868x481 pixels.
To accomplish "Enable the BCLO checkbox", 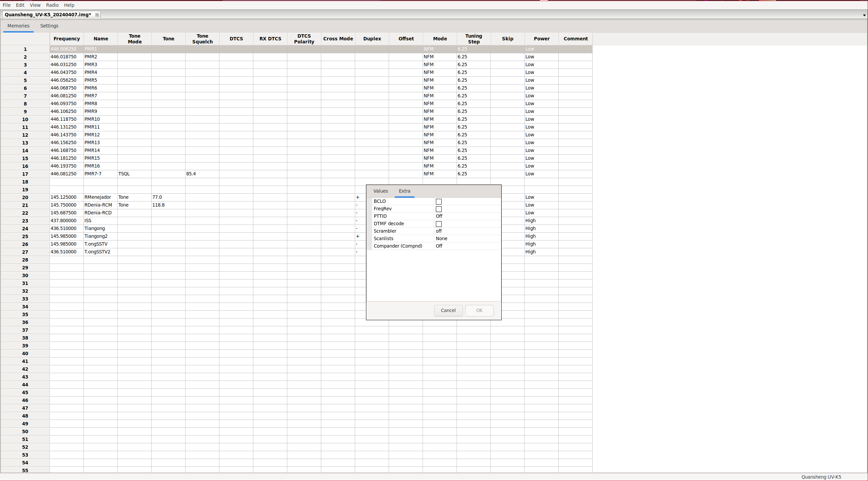I will point(439,201).
